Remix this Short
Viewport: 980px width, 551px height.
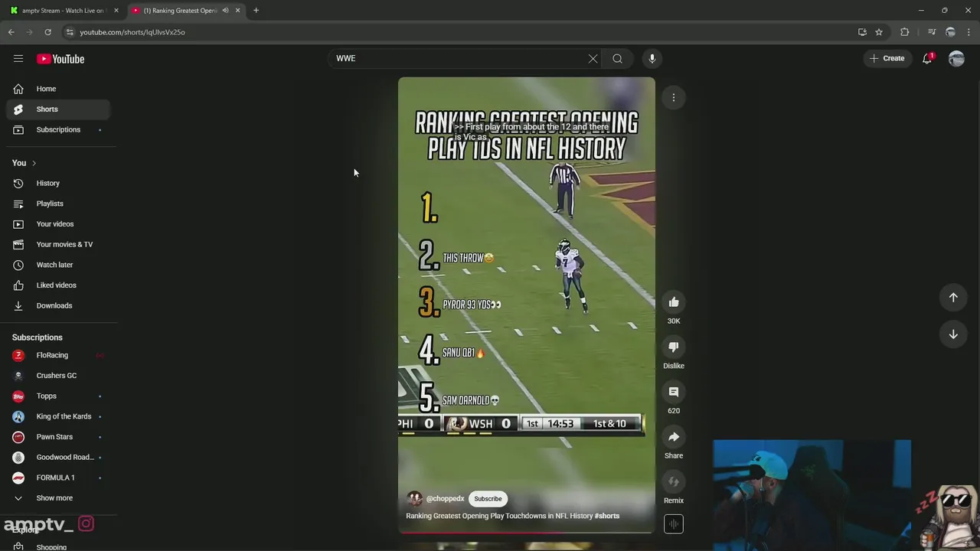point(674,481)
